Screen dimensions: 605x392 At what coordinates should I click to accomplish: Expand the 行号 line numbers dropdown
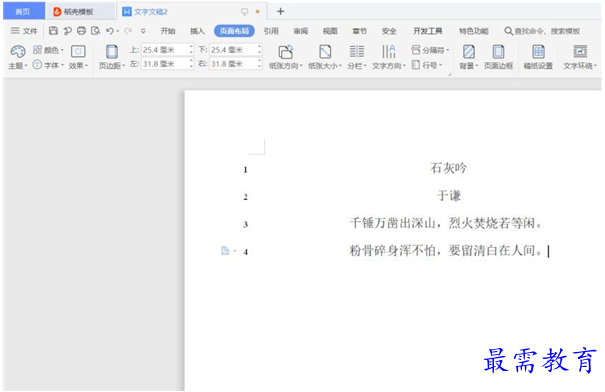click(427, 65)
